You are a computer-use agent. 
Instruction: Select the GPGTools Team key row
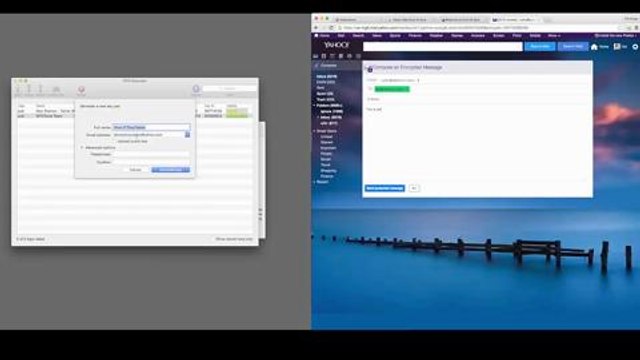pos(134,116)
